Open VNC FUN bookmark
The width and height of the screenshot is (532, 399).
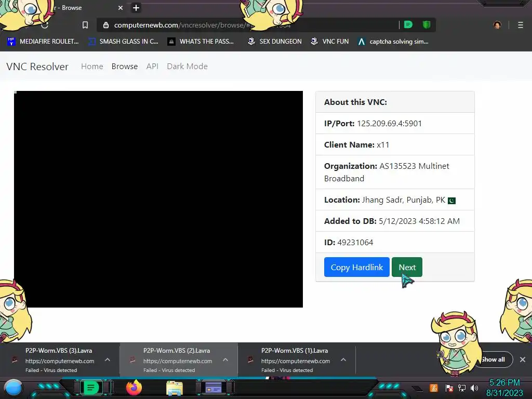(x=330, y=42)
